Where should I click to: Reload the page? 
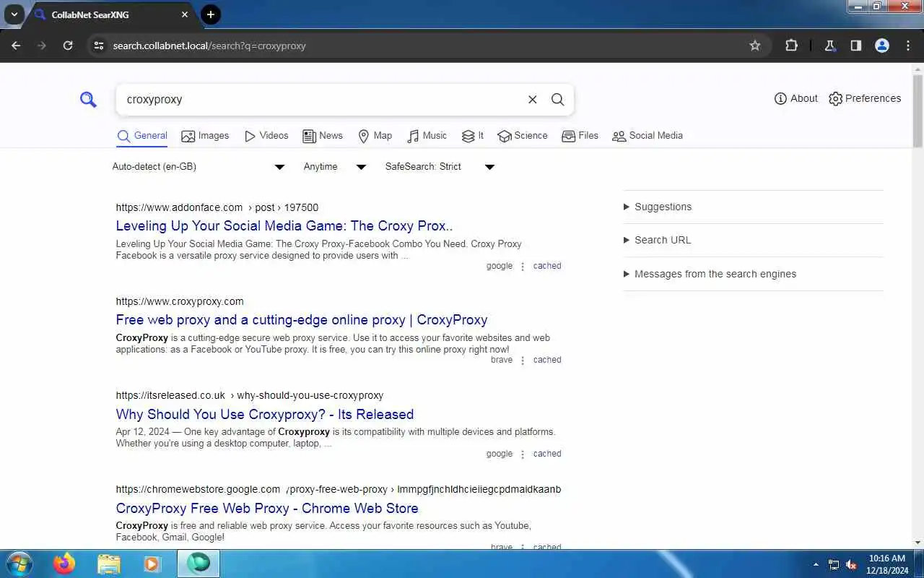(x=68, y=46)
